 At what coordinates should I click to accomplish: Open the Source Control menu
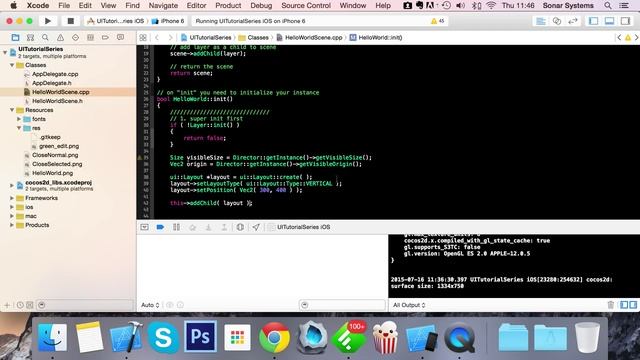[x=306, y=5]
